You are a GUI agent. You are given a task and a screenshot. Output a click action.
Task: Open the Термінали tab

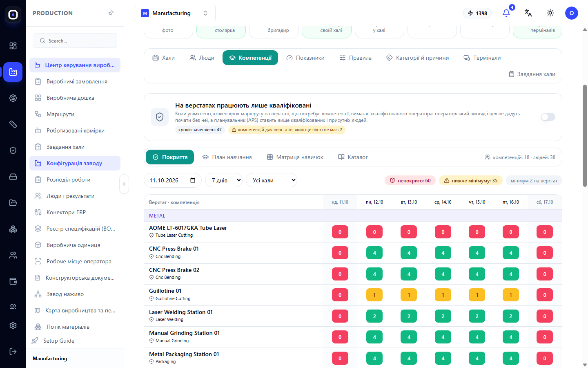pos(482,58)
